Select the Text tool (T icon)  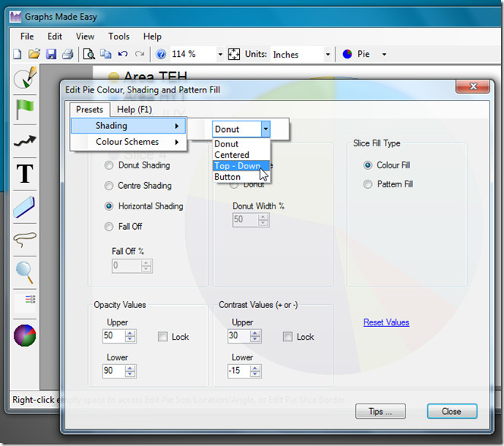click(x=25, y=174)
